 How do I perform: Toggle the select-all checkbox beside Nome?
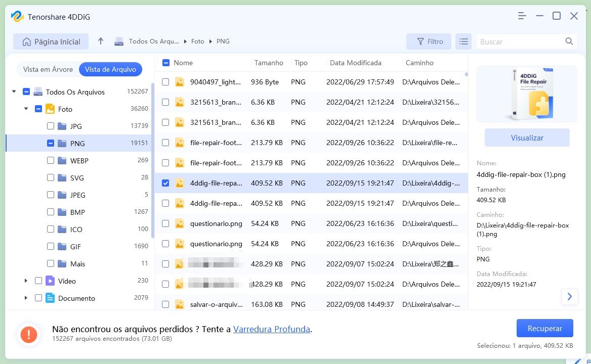(165, 63)
